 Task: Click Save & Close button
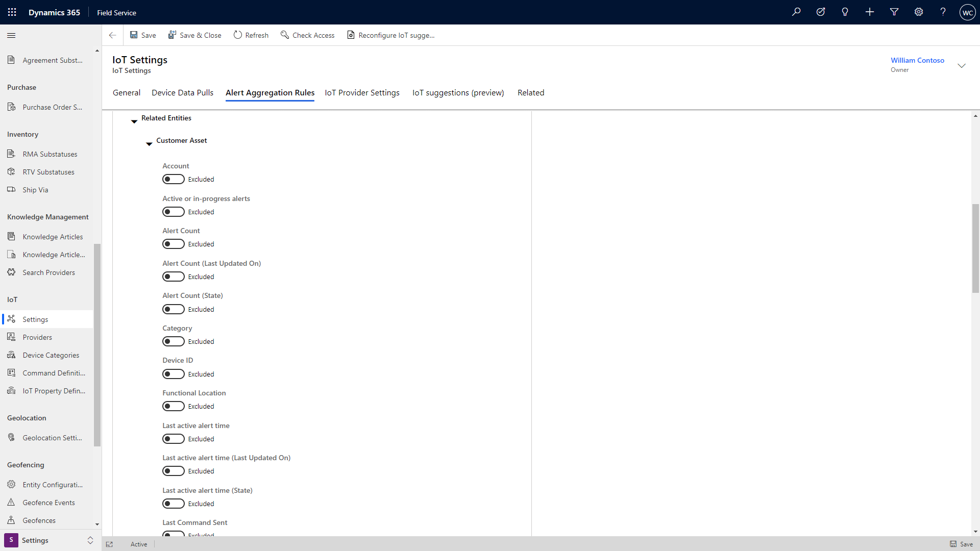click(194, 35)
